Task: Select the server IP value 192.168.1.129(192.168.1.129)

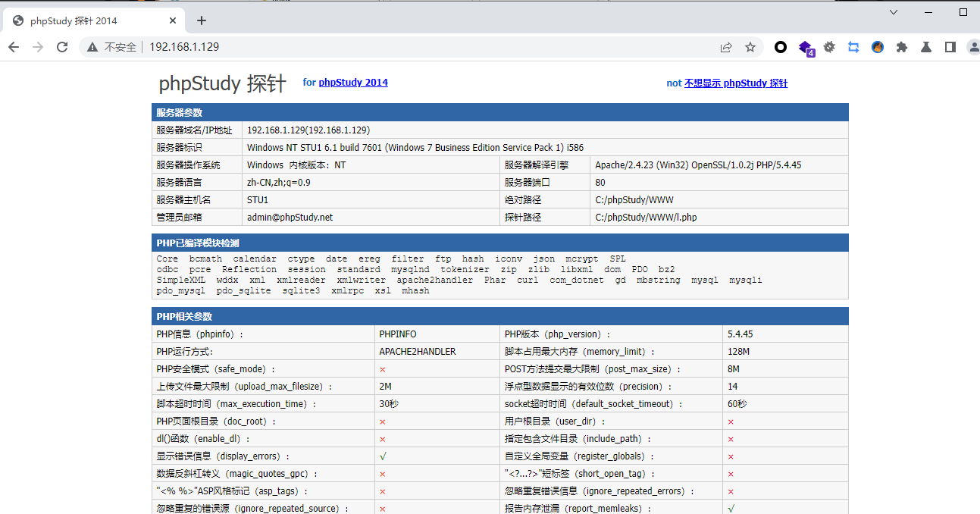Action: click(x=308, y=130)
